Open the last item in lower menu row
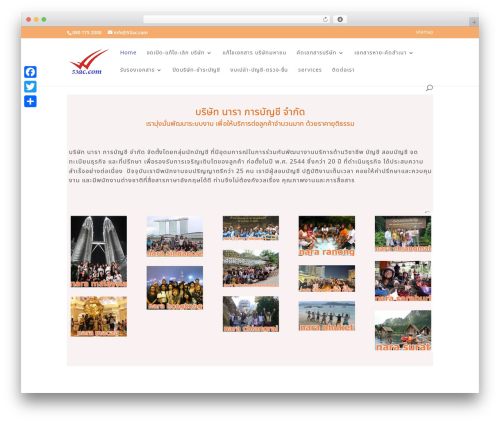Viewport: 500px width, 423px height. coord(343,70)
